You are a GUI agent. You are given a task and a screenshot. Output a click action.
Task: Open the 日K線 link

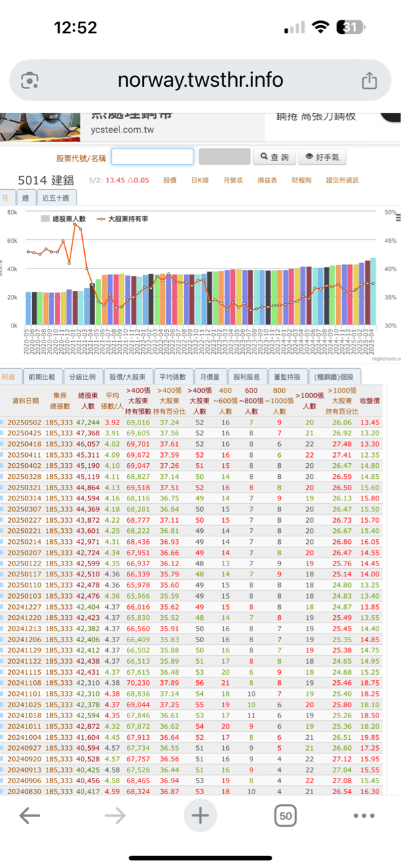coord(199,180)
